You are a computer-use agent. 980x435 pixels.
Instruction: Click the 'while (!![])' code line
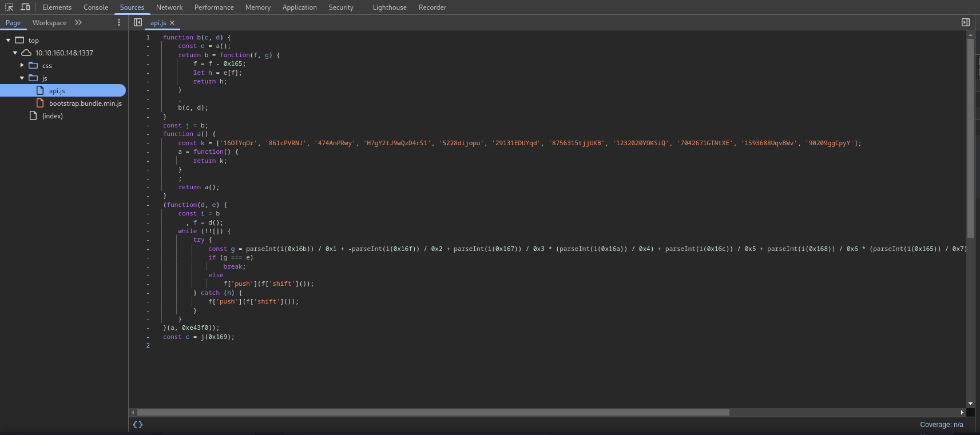point(204,231)
